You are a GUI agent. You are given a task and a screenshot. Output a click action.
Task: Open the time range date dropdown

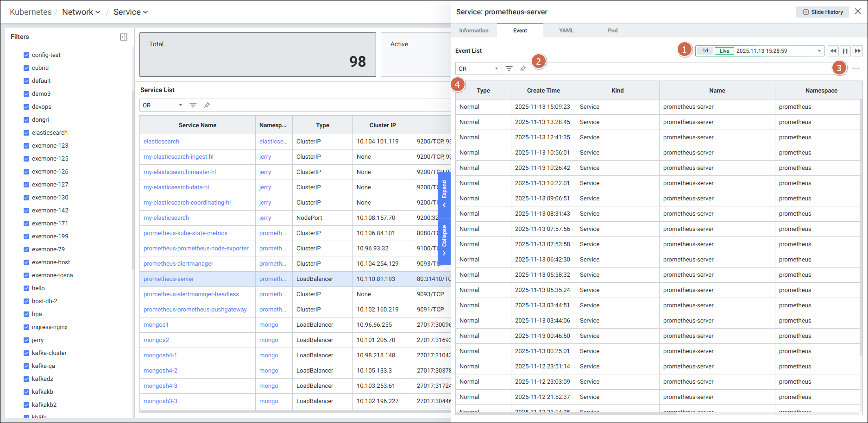click(x=819, y=51)
